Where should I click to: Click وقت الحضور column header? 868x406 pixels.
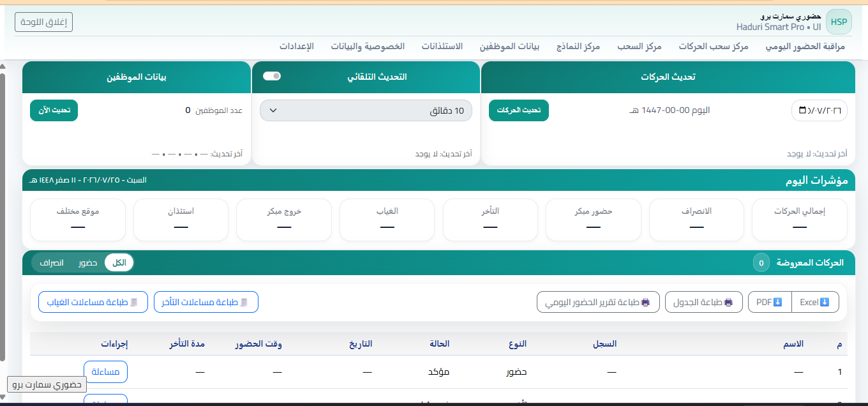coord(258,343)
